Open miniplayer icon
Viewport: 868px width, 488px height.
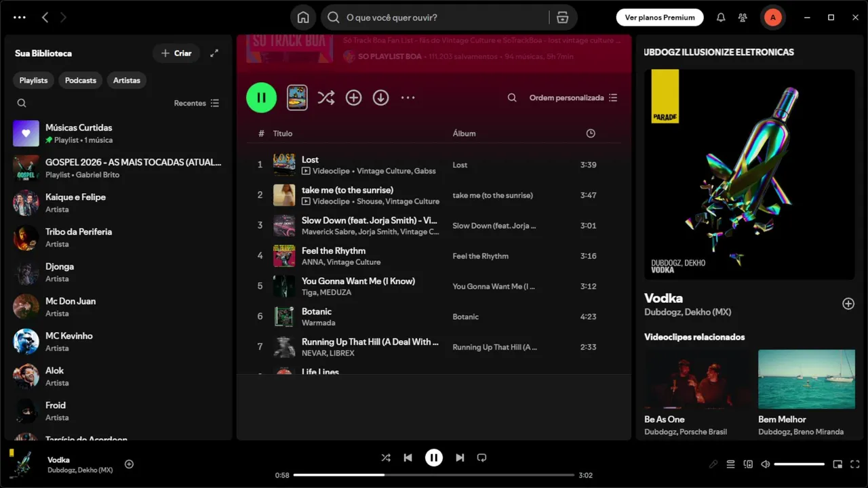pyautogui.click(x=837, y=464)
